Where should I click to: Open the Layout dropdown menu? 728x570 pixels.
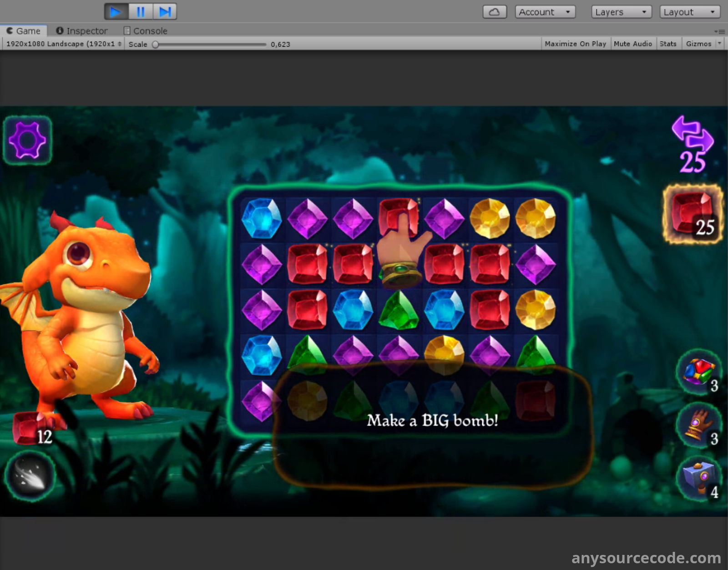(689, 12)
